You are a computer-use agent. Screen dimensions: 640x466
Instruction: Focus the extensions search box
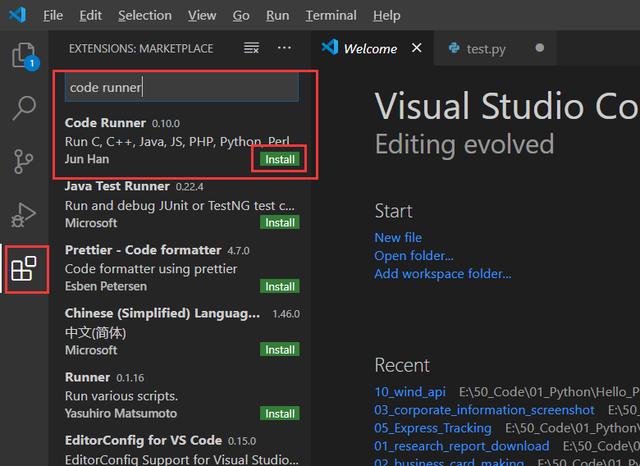[182, 87]
